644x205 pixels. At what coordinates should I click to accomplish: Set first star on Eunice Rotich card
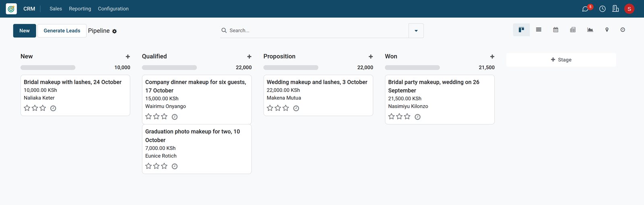(x=149, y=166)
